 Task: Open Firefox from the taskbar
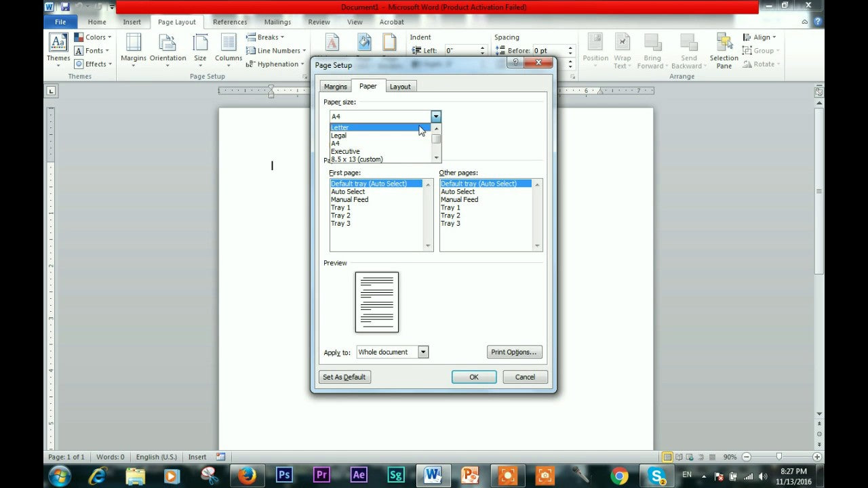click(247, 475)
